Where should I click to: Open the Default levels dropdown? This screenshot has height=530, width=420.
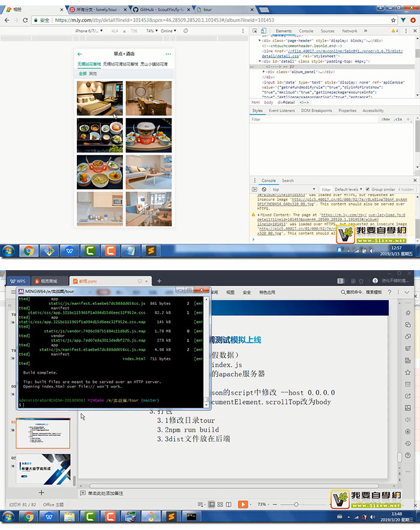[348, 189]
